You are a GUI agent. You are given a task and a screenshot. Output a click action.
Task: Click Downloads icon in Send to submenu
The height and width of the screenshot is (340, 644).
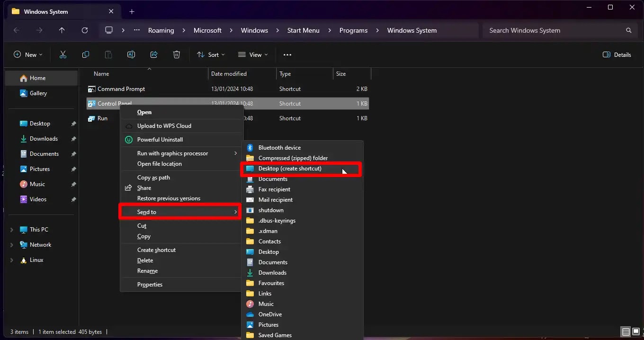pyautogui.click(x=250, y=273)
